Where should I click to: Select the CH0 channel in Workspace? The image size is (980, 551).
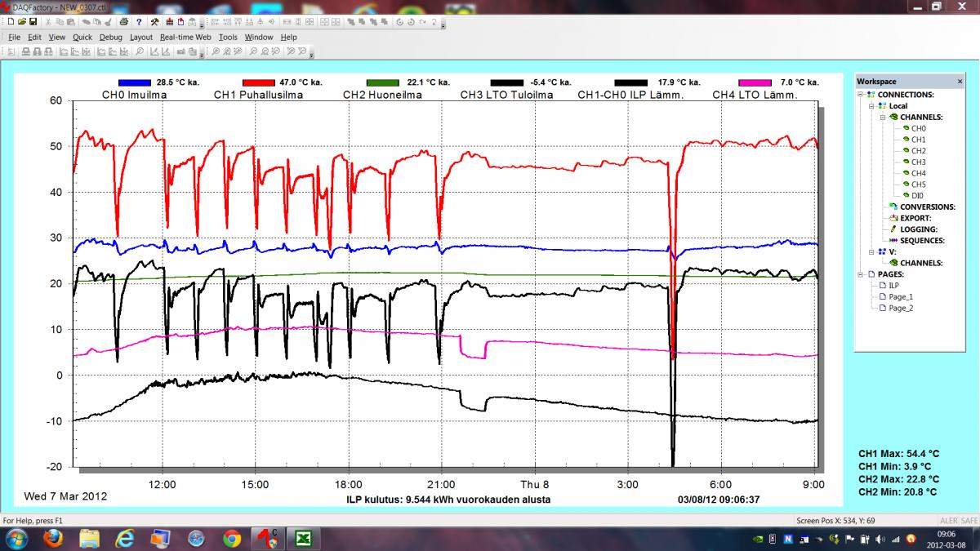[918, 128]
